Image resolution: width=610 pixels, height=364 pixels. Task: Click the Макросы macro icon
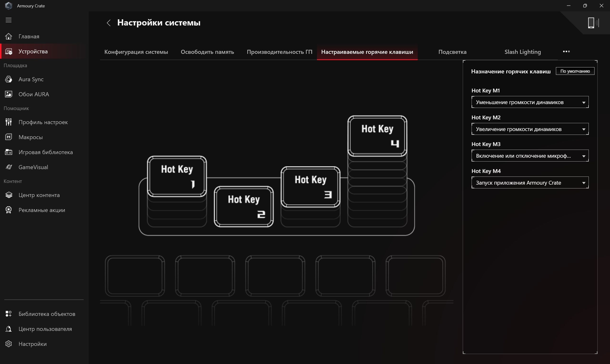tap(9, 137)
